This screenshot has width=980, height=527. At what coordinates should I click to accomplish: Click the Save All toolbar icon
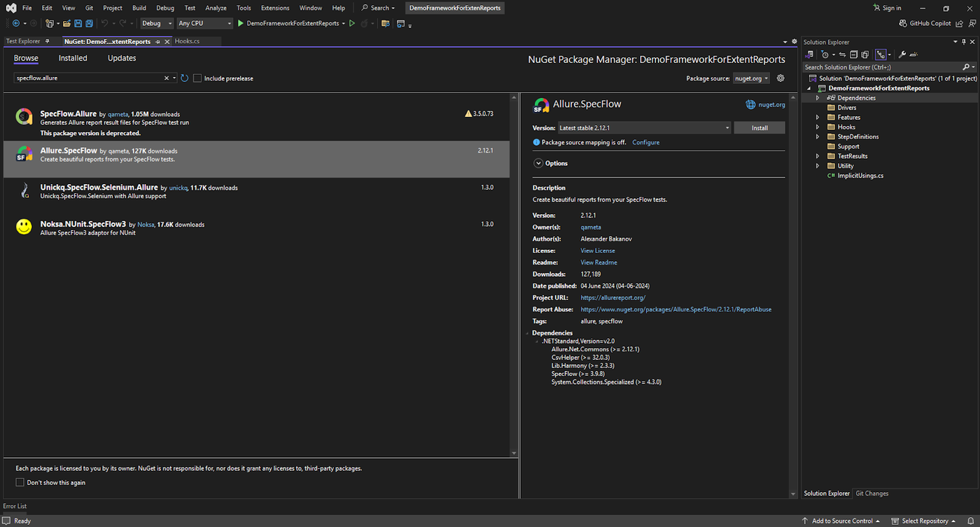[89, 23]
